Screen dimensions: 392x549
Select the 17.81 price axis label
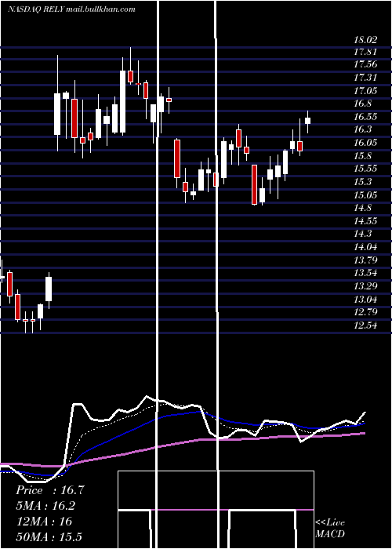365,53
